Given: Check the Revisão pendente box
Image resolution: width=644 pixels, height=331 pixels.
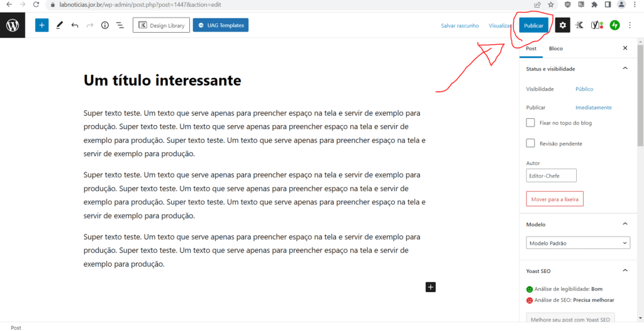Looking at the screenshot, I should pos(531,143).
